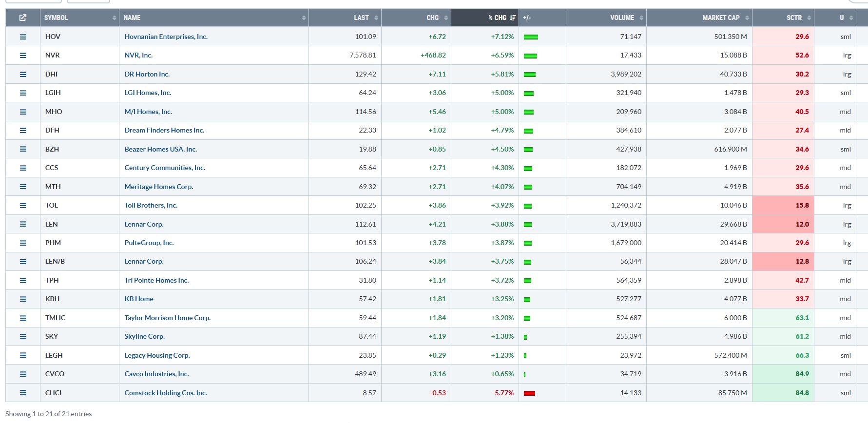Click the SCTR value 84.9 for CVCO
The image size is (868, 423).
pos(802,374)
